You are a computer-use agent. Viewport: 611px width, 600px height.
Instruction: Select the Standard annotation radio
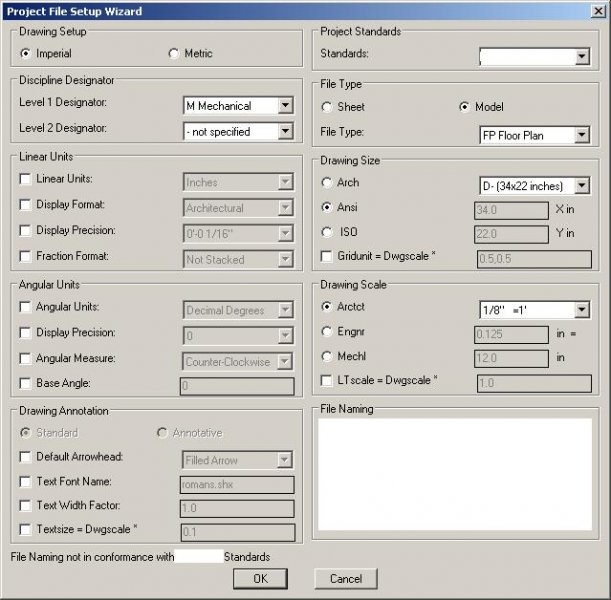25,433
